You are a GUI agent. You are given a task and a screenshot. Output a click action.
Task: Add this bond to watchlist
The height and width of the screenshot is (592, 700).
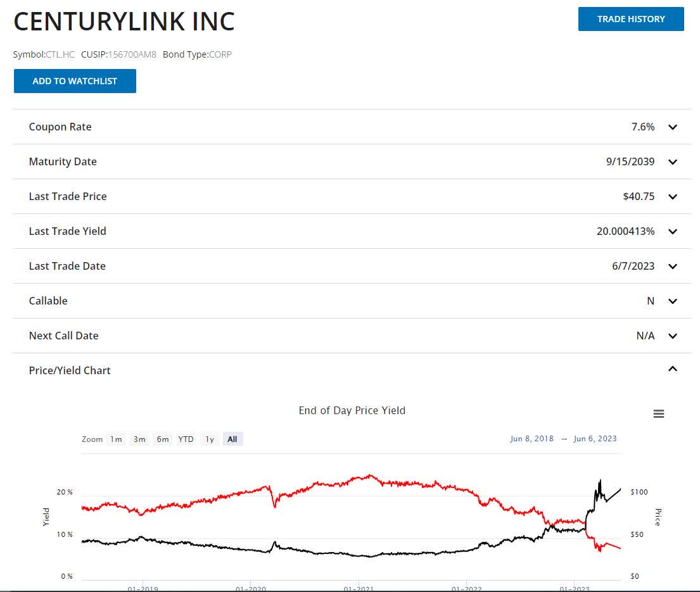click(75, 81)
